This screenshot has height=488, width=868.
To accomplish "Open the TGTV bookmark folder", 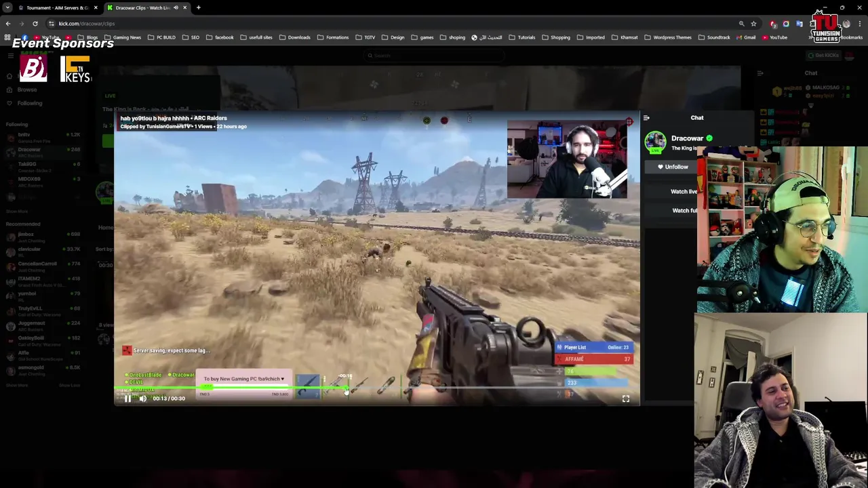I will tap(366, 37).
